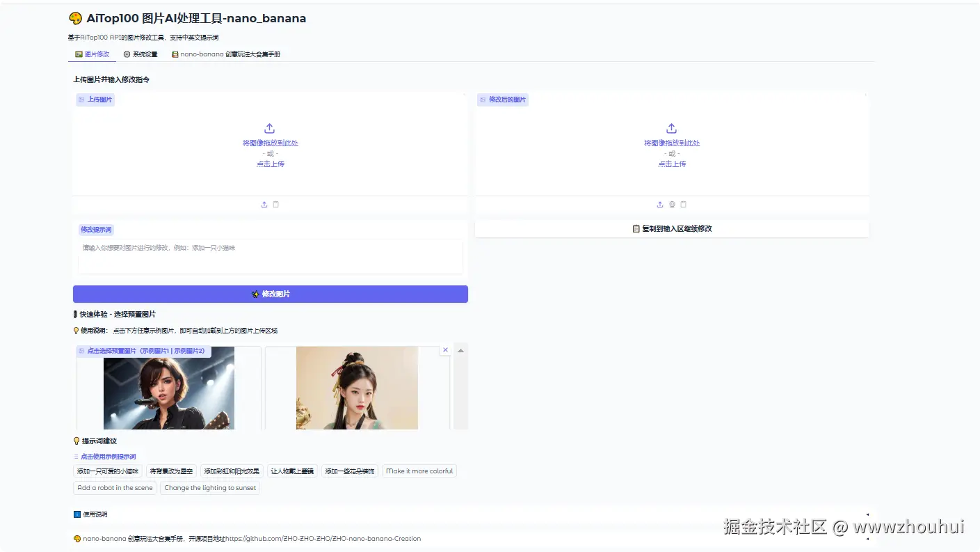Click the 点击选择预置图片 gallery label
This screenshot has height=552, width=980.
143,351
